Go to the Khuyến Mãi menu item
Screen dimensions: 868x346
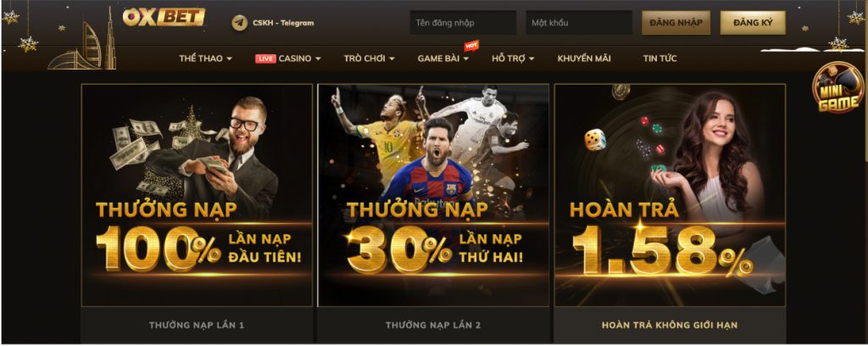(584, 59)
